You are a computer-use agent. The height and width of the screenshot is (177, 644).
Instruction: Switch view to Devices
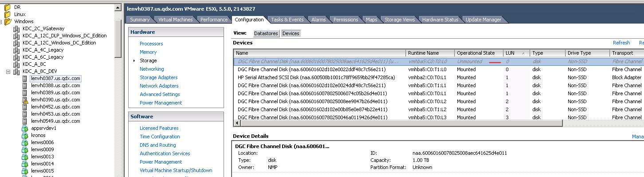coord(291,33)
